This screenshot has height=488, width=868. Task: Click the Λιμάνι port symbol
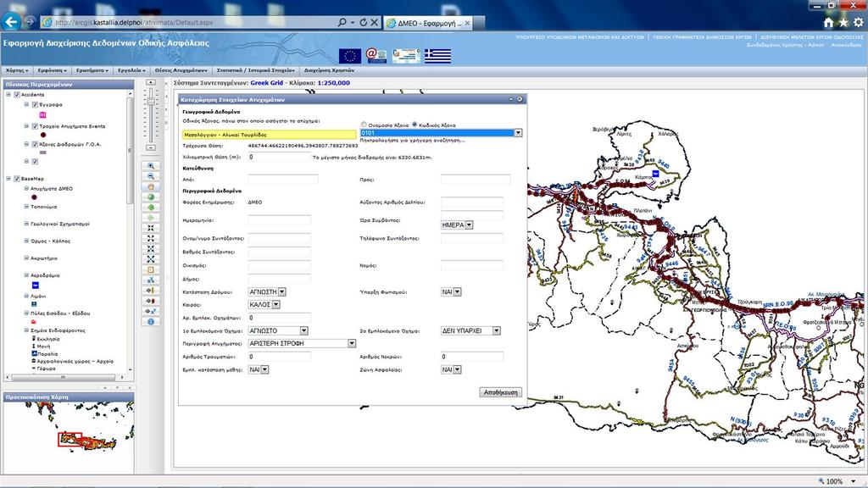[34, 304]
